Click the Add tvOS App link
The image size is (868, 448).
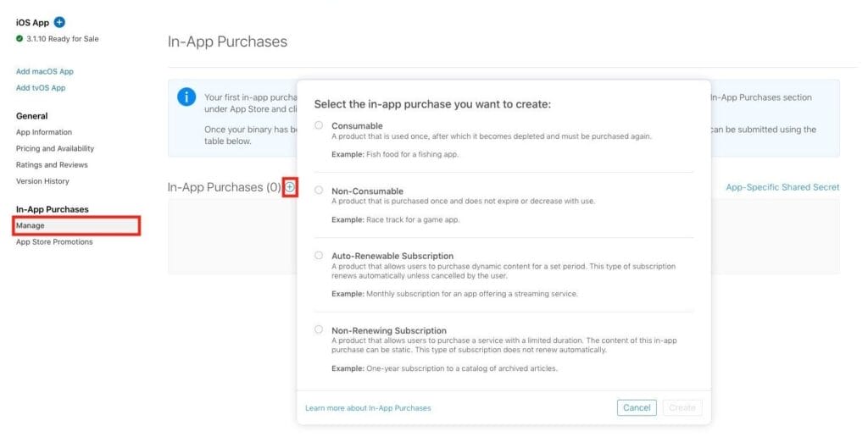(x=41, y=88)
